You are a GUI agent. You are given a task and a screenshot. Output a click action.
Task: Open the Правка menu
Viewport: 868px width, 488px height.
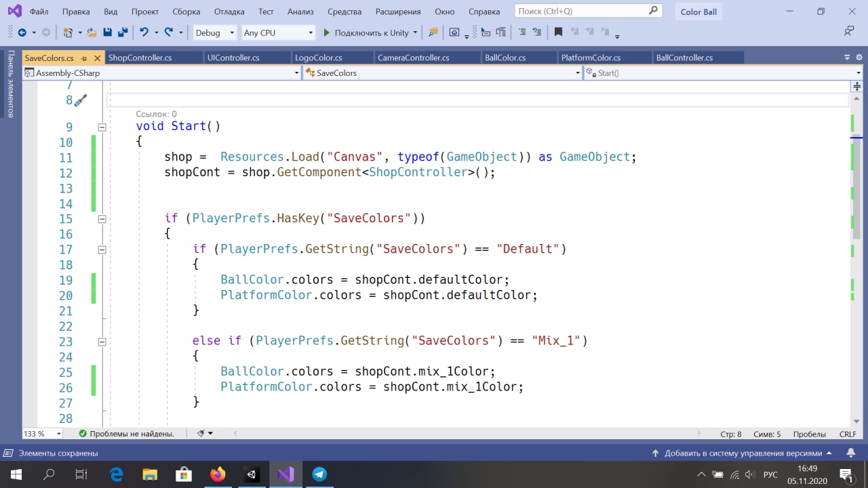coord(75,12)
